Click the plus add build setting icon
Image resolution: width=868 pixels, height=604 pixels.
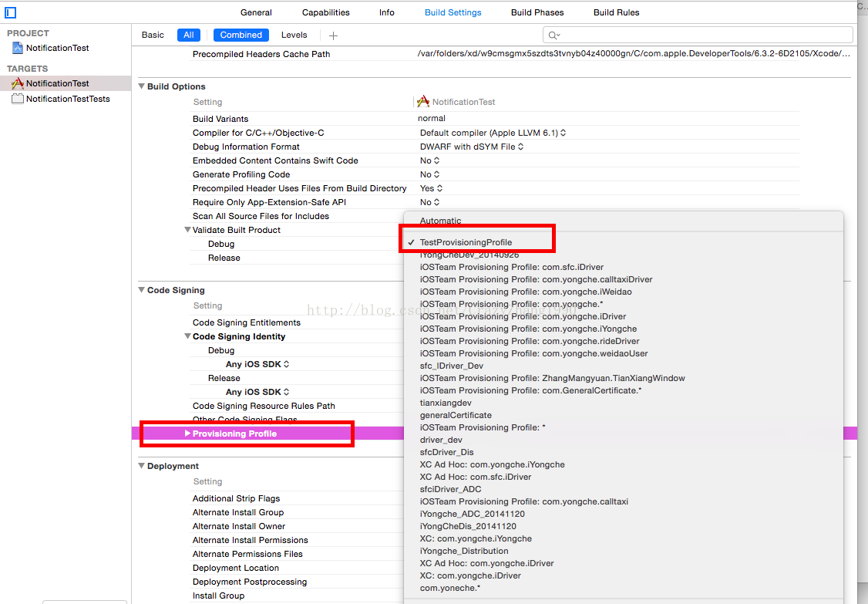[333, 35]
